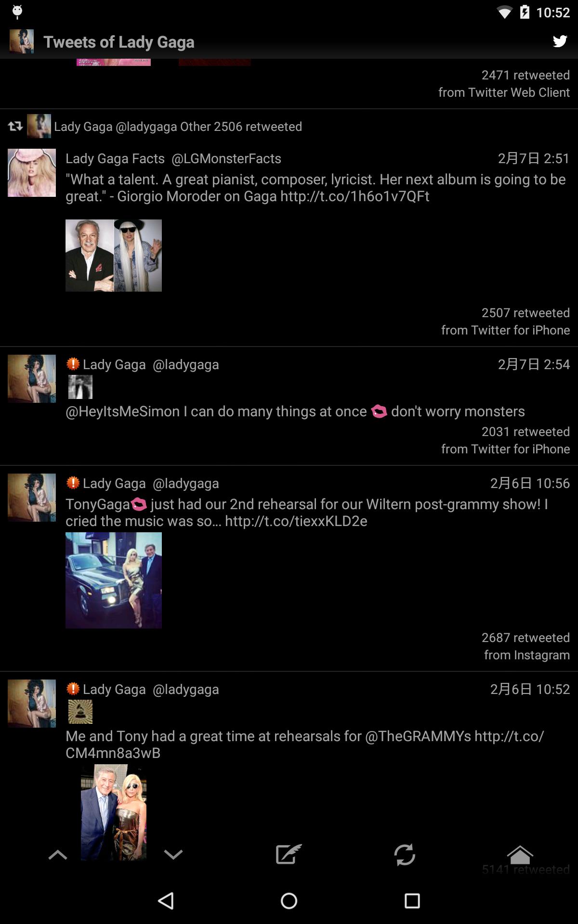
Task: Open the compose tweet pencil icon
Action: coord(289,854)
